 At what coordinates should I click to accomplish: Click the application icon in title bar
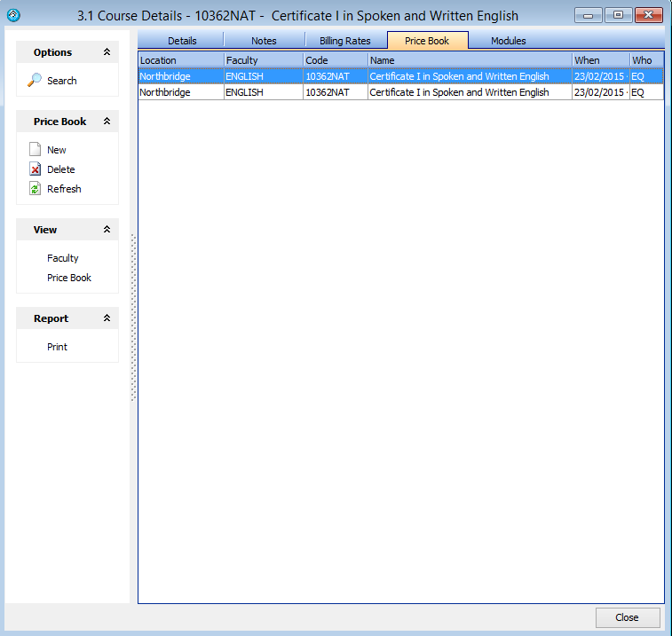(x=13, y=15)
